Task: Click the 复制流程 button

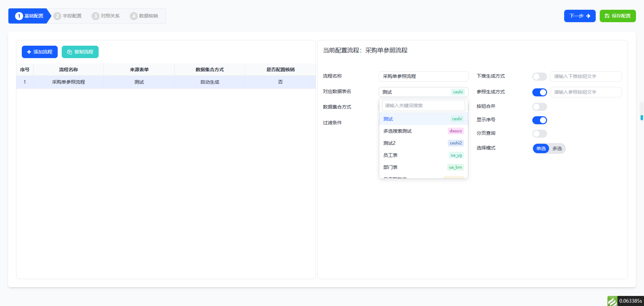Action: (80, 52)
